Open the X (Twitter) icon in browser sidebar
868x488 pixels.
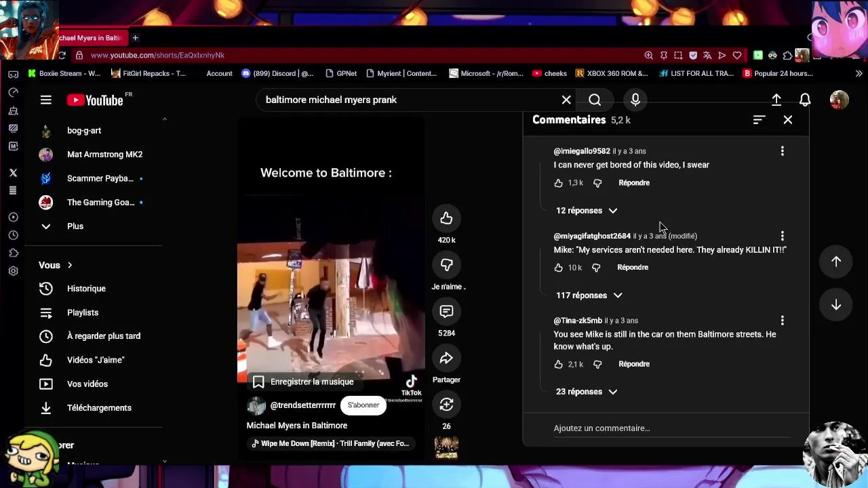tap(13, 173)
